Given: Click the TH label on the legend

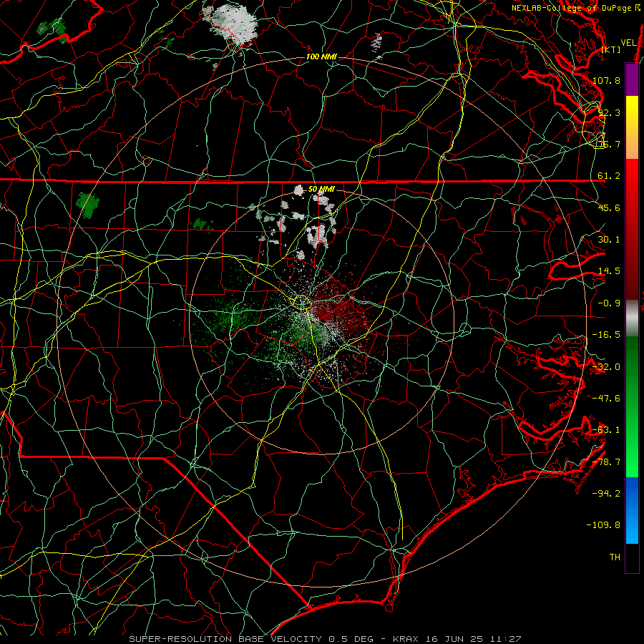Looking at the screenshot, I should [615, 557].
